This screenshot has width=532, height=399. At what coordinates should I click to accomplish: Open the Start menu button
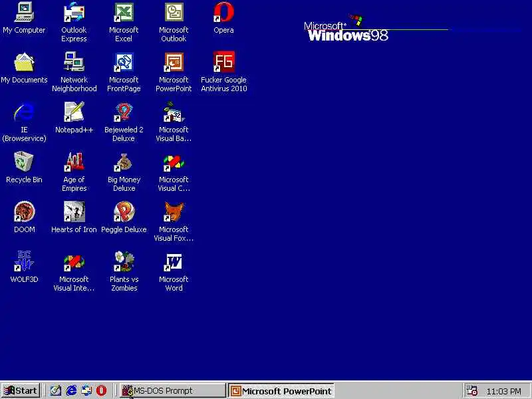click(x=21, y=390)
